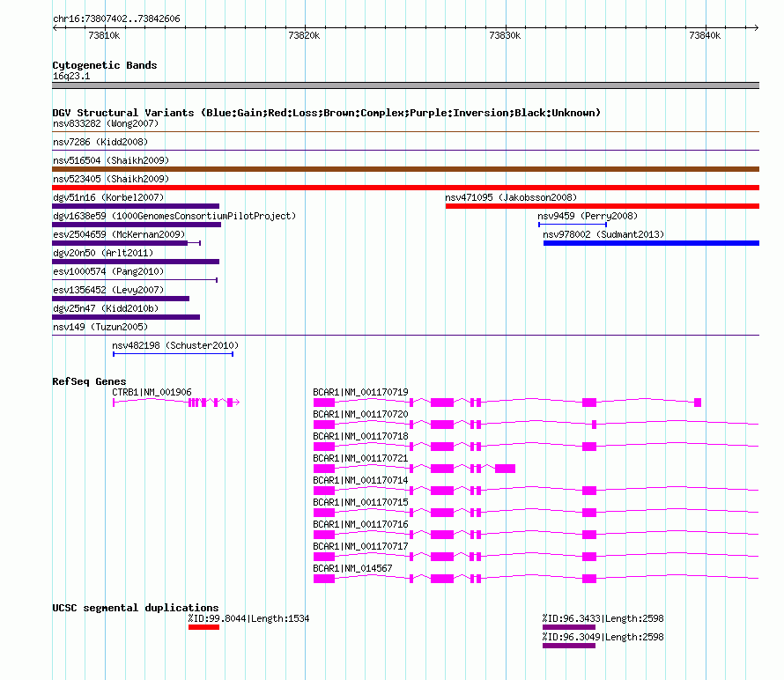Image resolution: width=784 pixels, height=680 pixels.
Task: Click the blue nsv9459 gain bar
Action: pos(573,225)
